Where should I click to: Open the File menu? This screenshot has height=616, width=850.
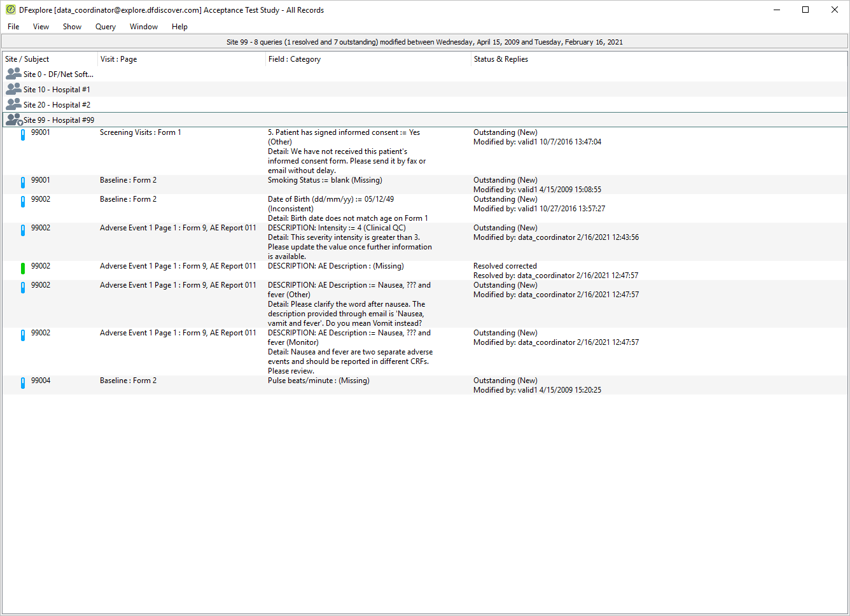coord(13,27)
